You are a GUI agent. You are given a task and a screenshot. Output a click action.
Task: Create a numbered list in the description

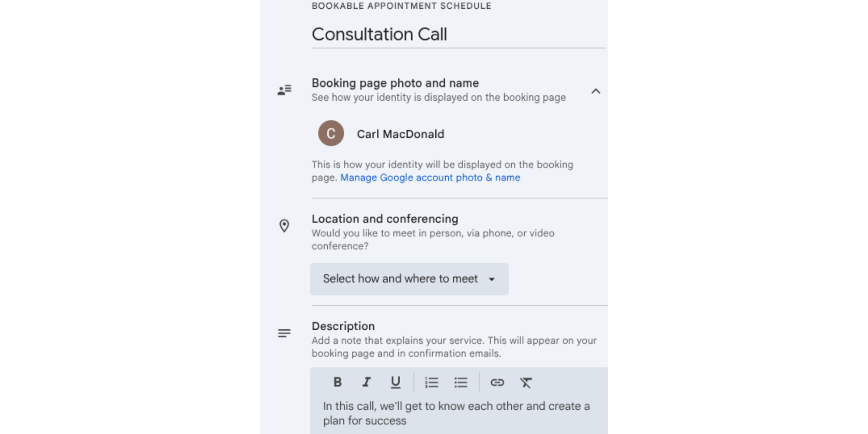(x=431, y=382)
